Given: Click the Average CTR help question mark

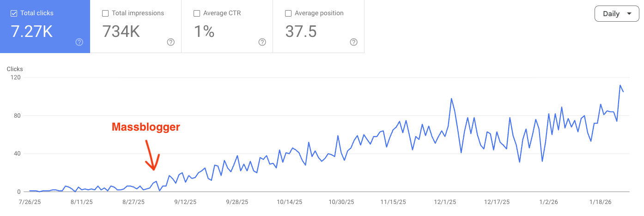Looking at the screenshot, I should [x=262, y=42].
